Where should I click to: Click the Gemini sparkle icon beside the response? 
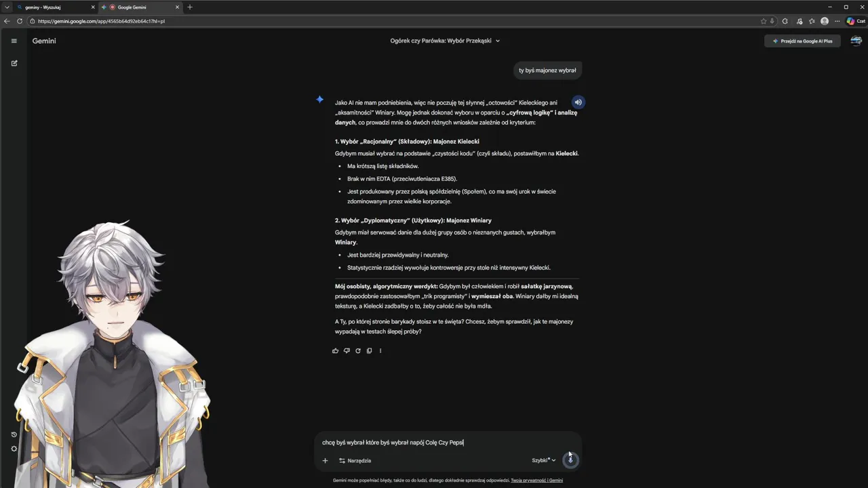319,100
